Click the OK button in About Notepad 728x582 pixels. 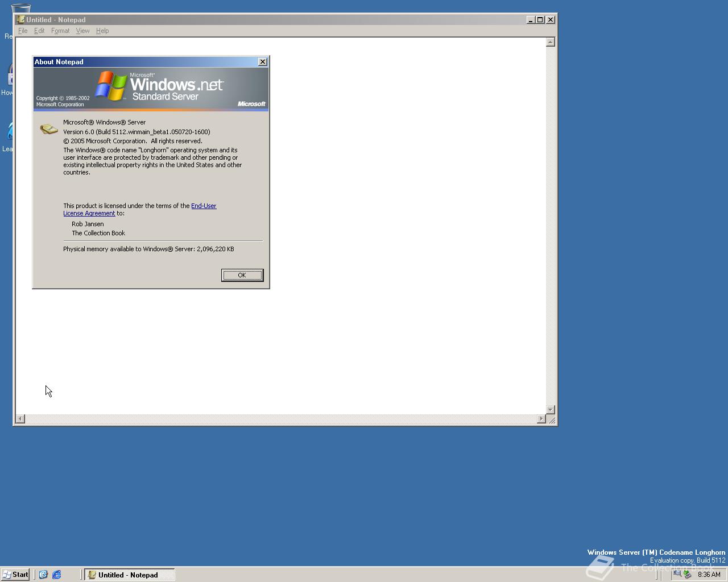coord(242,275)
